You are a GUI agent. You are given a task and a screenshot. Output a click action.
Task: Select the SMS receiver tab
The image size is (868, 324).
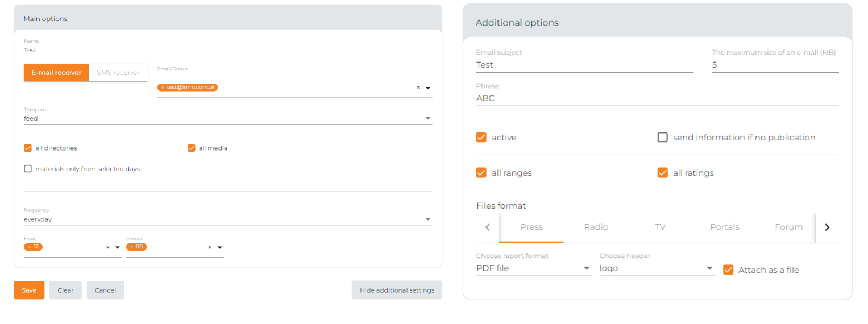coord(118,73)
